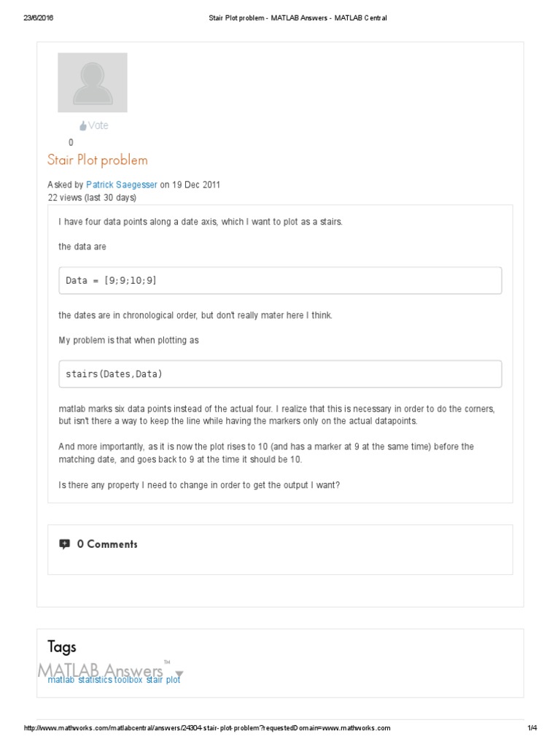Open the 'stair' tag link
This screenshot has height=747, width=560.
155,680
